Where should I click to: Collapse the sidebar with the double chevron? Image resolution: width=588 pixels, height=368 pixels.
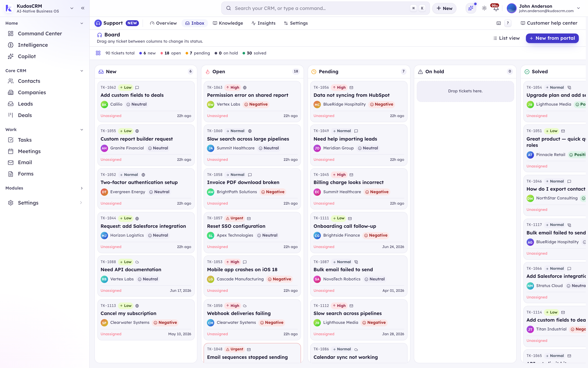click(x=83, y=8)
